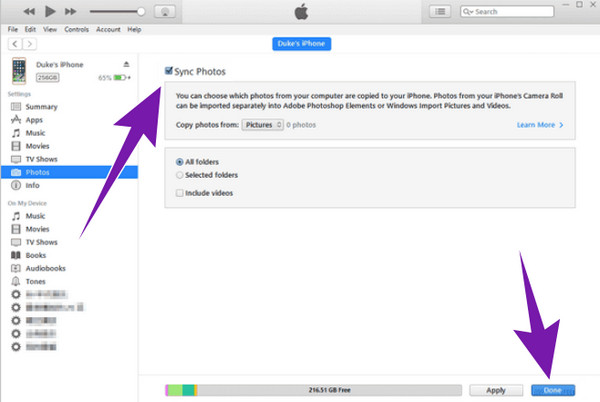Viewport: 600px width, 402px height.
Task: Go back with the left arrow button
Action: [x=15, y=44]
